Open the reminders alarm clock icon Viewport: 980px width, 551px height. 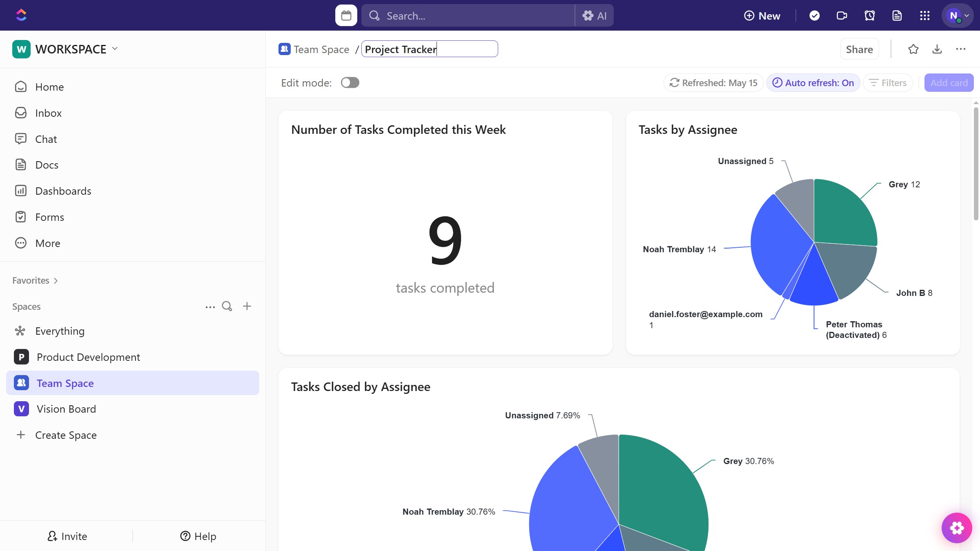click(869, 16)
